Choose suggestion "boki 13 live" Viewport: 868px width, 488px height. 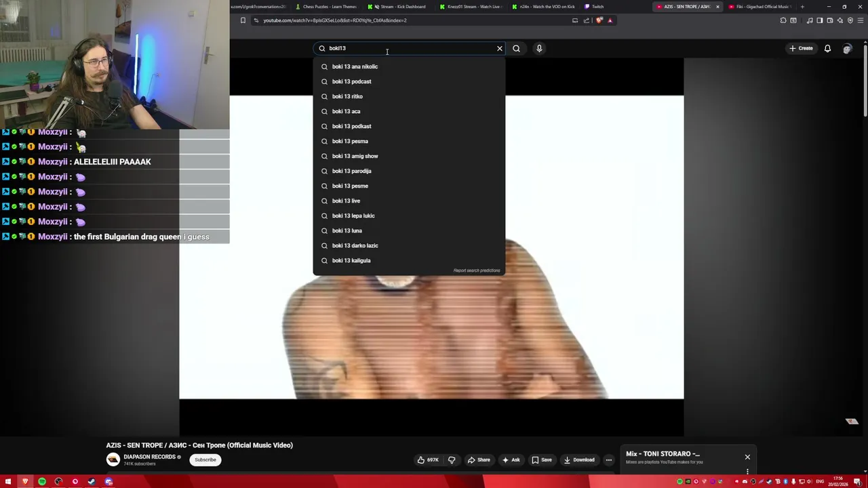[x=409, y=201]
